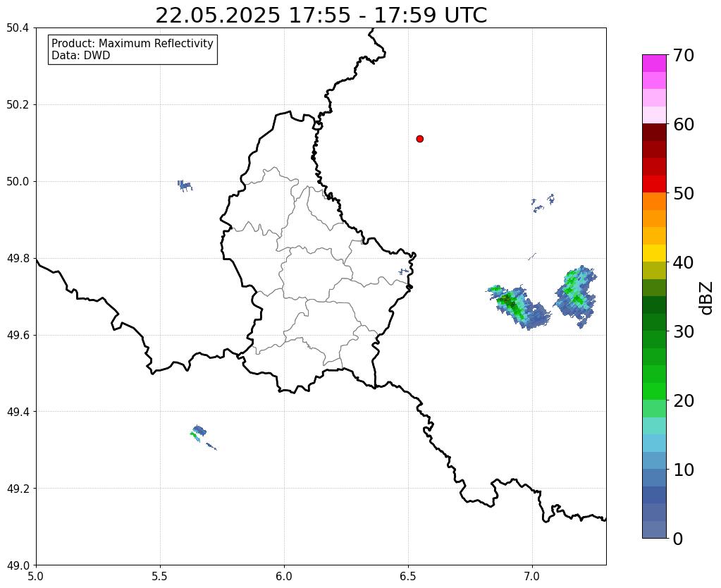This screenshot has width=721, height=588.
Task: Click the latitude tick label 49.0
Action: pyautogui.click(x=18, y=565)
